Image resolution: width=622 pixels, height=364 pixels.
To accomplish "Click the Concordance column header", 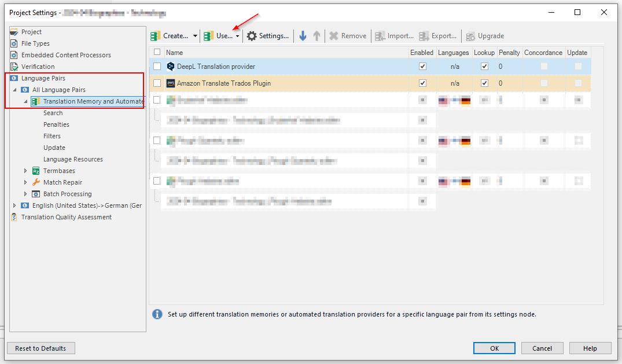I will [543, 53].
